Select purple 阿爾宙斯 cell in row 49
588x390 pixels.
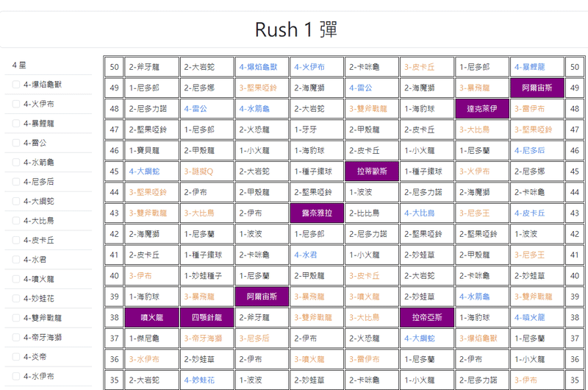tap(537, 88)
